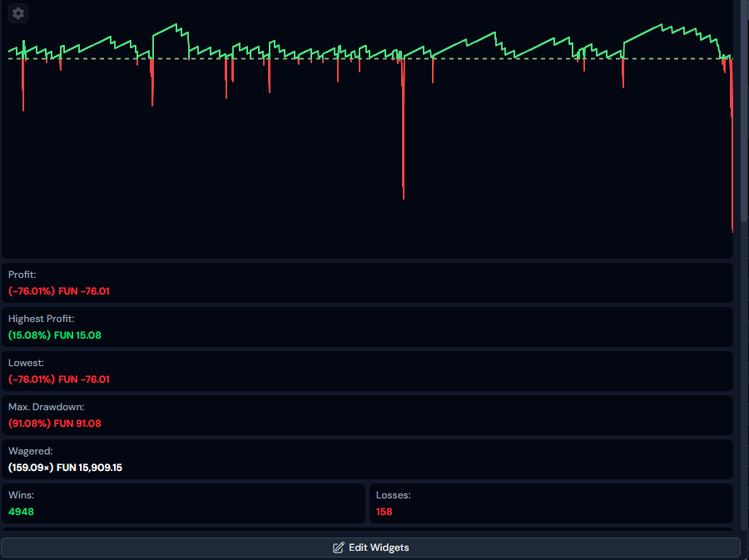Click the Lowest value (-76.01%) FUN -76.01
This screenshot has width=749, height=560.
[59, 379]
